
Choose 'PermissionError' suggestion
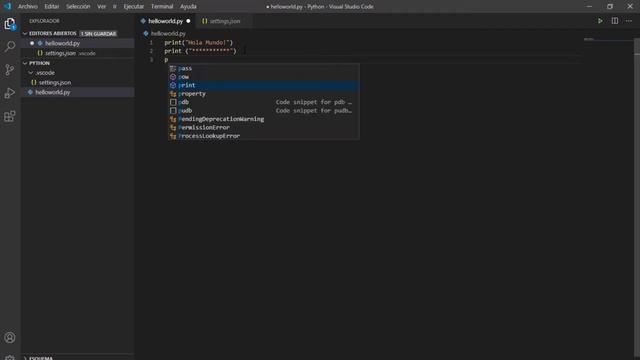coord(264,127)
